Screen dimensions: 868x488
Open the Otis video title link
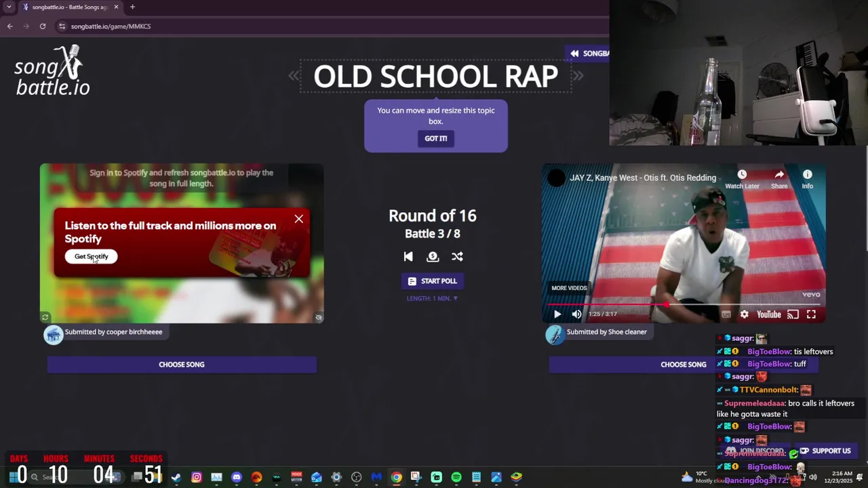pos(643,178)
